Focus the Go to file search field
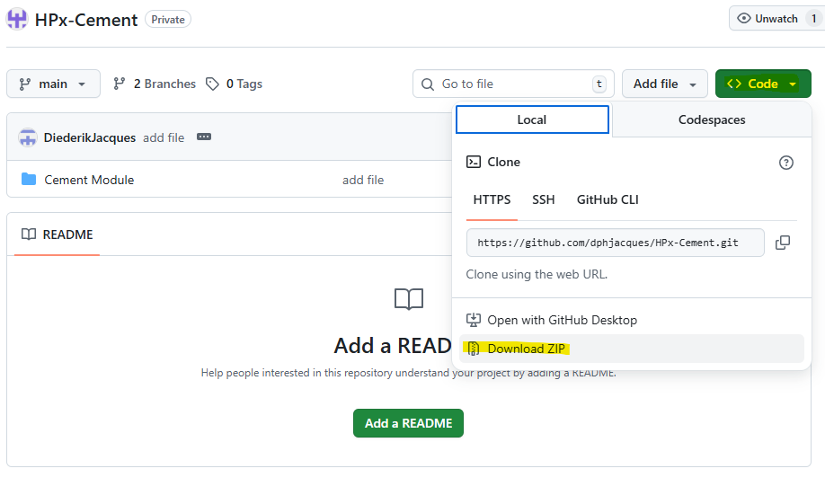 512,84
